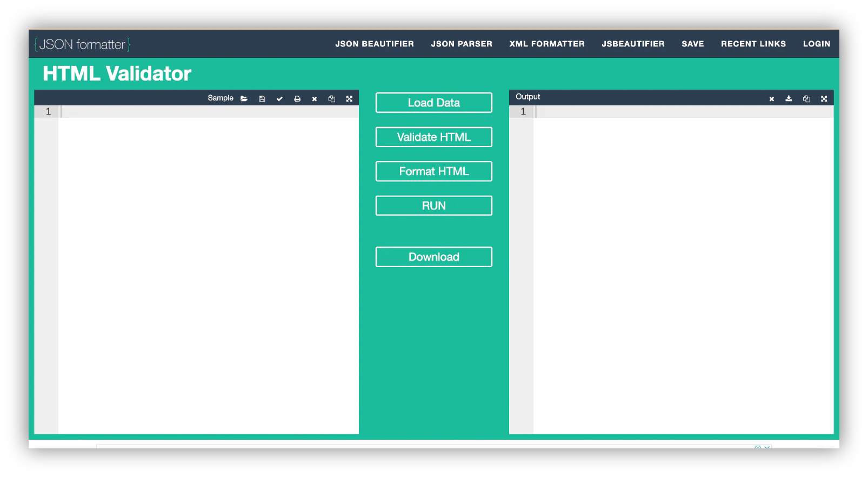Image resolution: width=868 pixels, height=477 pixels.
Task: Click the checkmark validate icon in input toolbar
Action: (x=279, y=99)
